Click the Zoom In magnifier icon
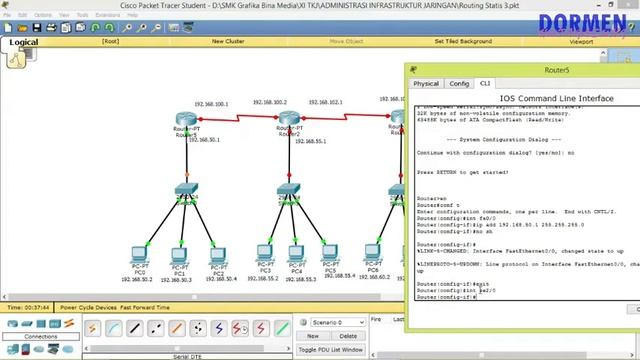Screen dimensions: 640x360 [127, 28]
